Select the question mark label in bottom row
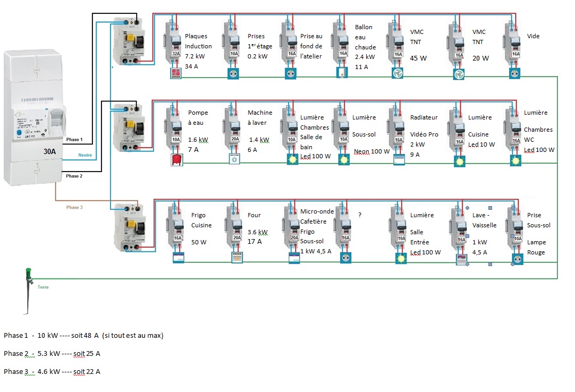Image resolution: width=575 pixels, height=392 pixels. tap(360, 215)
